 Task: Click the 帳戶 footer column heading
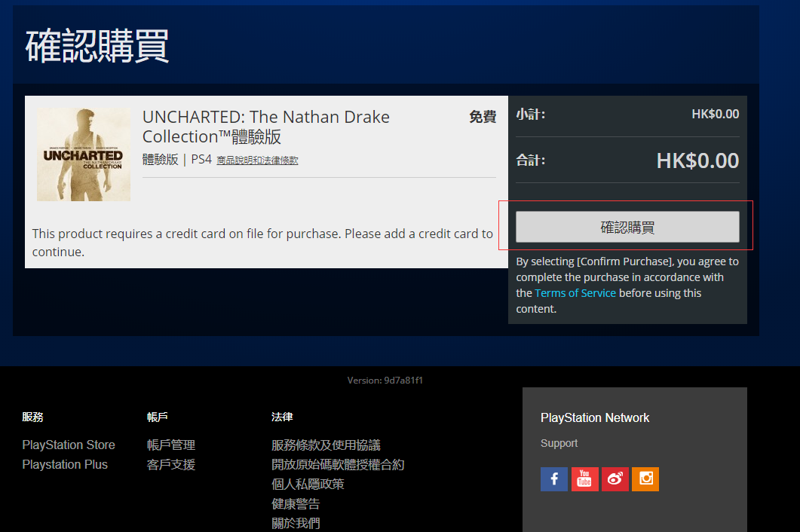point(157,417)
